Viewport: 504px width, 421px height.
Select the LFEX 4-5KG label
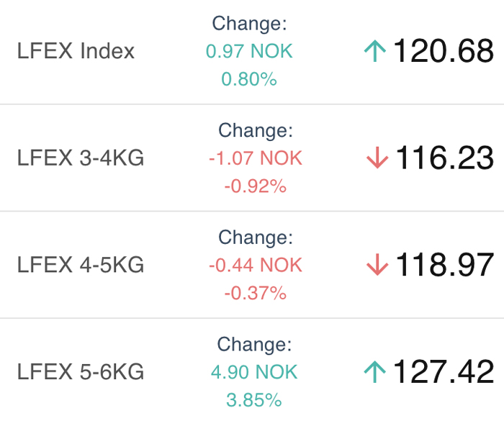pyautogui.click(x=81, y=265)
